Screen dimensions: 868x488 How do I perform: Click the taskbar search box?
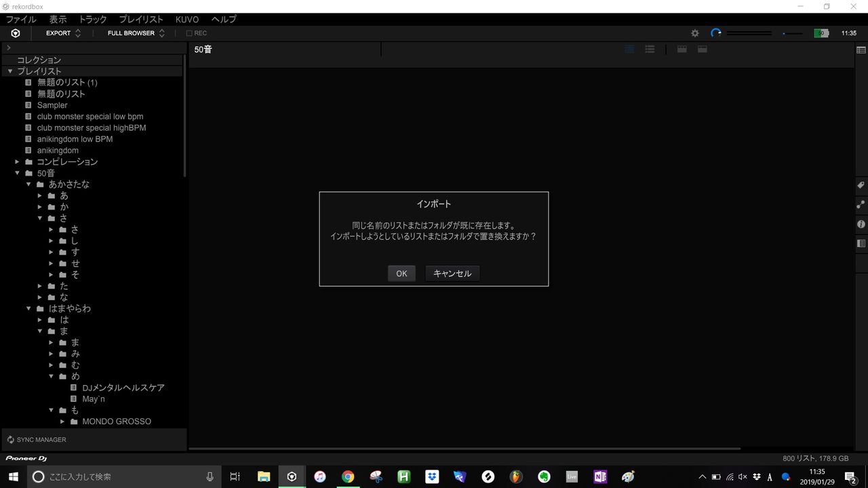tap(124, 476)
